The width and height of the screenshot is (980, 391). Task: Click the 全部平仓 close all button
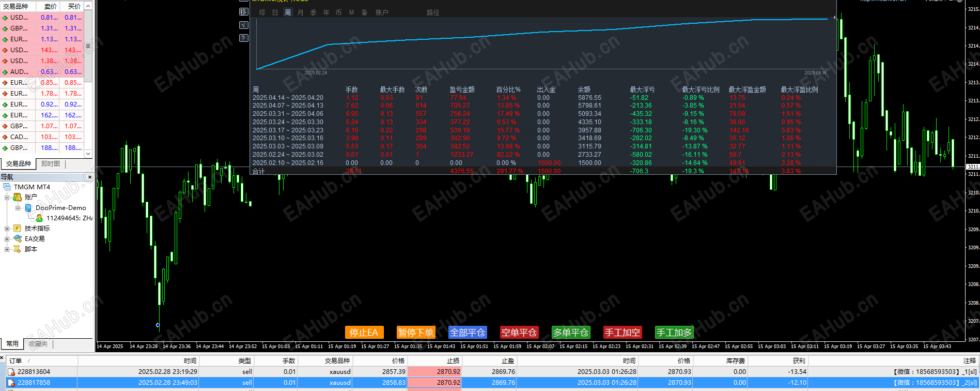468,333
